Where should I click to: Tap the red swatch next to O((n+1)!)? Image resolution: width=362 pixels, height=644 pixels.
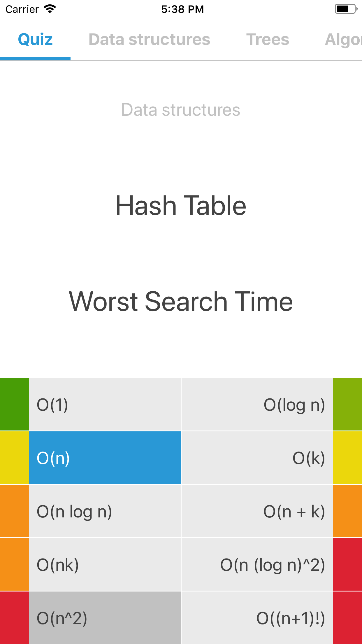[347, 618]
